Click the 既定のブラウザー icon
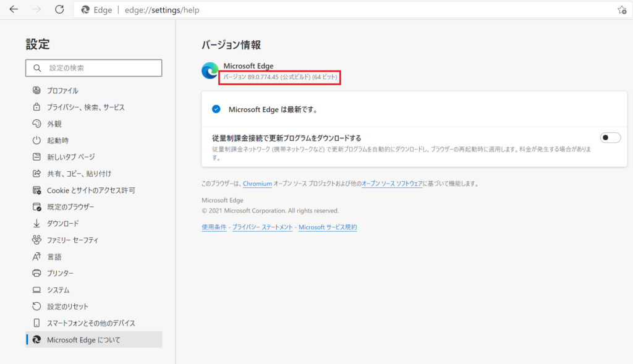Screen dimensions: 633x364 coord(36,206)
